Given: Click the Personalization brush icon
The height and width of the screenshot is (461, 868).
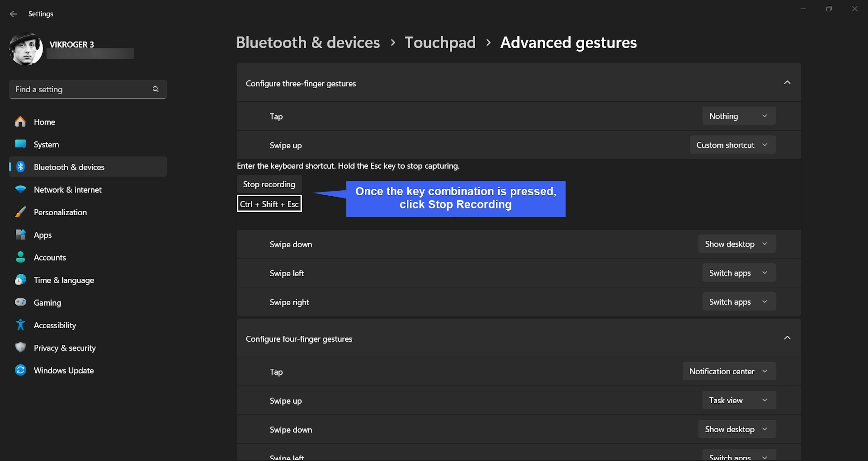Looking at the screenshot, I should (x=20, y=212).
